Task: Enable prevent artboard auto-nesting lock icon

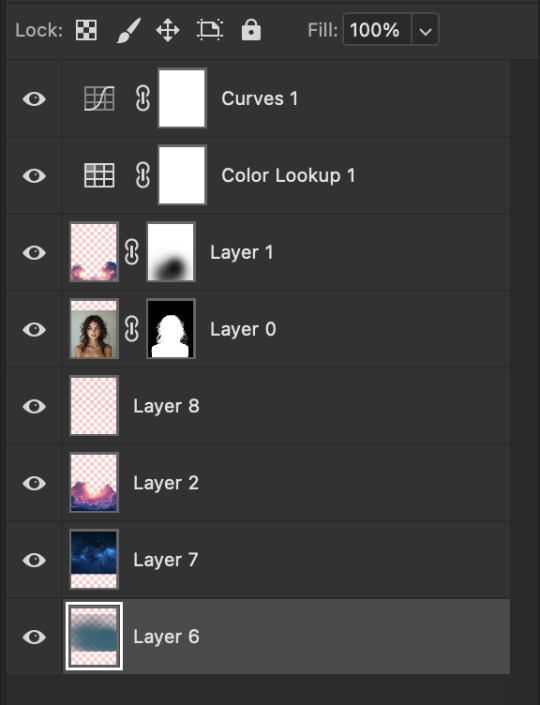Action: click(210, 30)
